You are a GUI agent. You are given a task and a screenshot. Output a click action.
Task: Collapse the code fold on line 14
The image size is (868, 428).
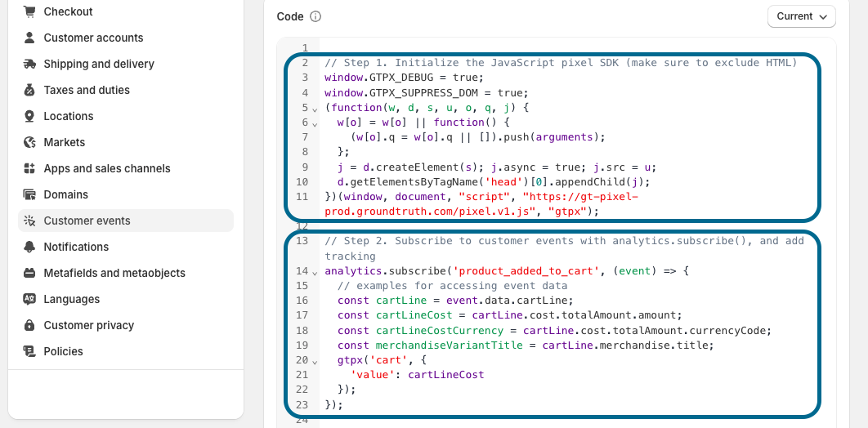(315, 271)
